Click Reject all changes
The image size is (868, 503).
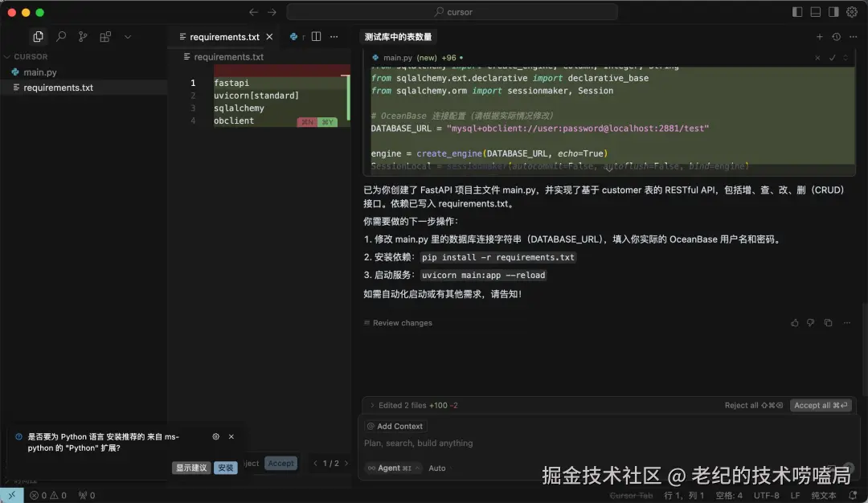coord(753,405)
